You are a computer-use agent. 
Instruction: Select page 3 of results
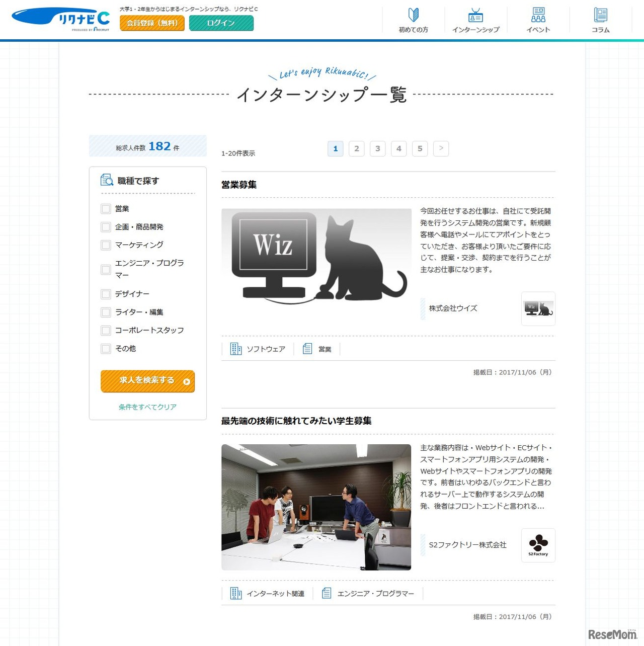[377, 148]
